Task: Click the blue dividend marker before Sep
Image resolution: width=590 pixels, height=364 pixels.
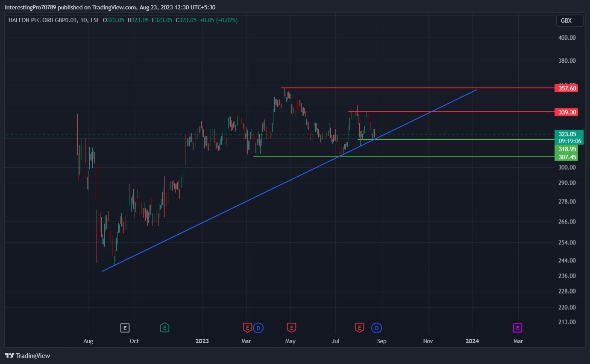Action: pyautogui.click(x=376, y=328)
